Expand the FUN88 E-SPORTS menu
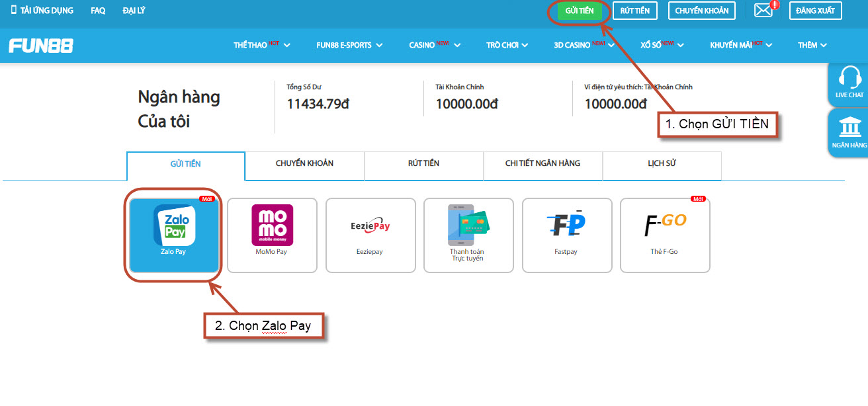Screen dimensions: 868x406 (349, 45)
